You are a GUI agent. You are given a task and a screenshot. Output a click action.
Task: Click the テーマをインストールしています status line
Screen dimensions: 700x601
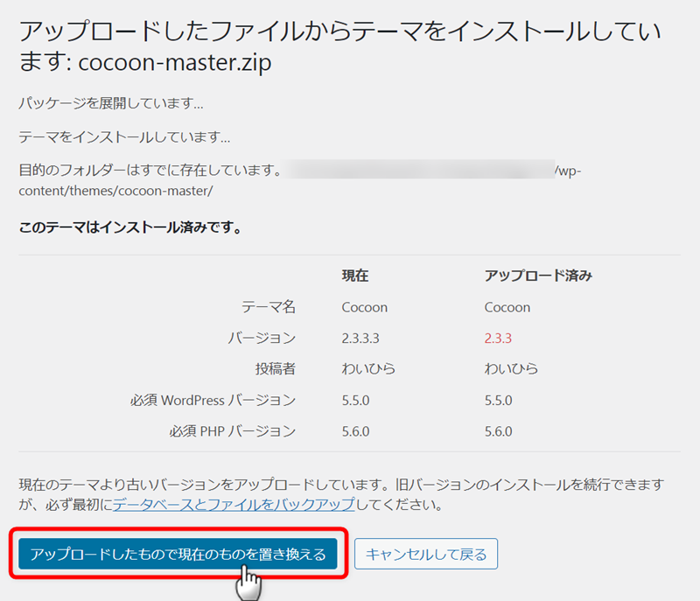point(124,137)
